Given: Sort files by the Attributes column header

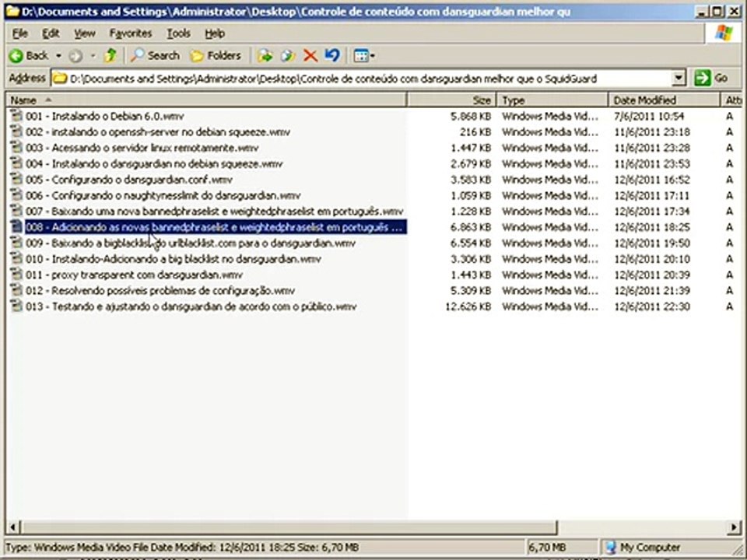Looking at the screenshot, I should click(x=733, y=100).
